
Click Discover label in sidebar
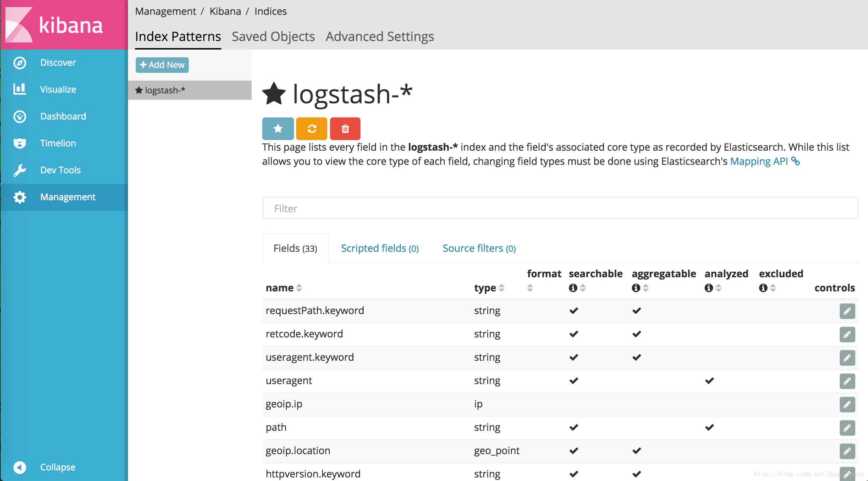58,63
